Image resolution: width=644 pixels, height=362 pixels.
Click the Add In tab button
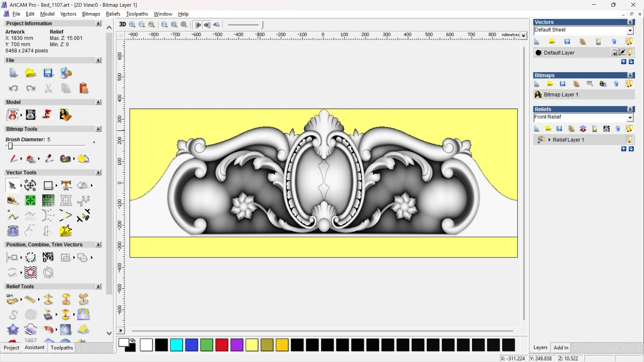(560, 348)
